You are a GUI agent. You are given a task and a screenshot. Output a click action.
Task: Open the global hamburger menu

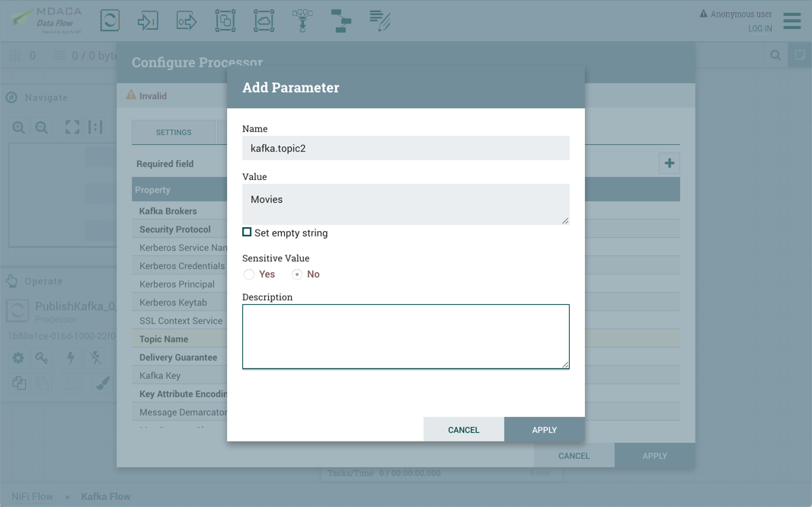coord(791,21)
